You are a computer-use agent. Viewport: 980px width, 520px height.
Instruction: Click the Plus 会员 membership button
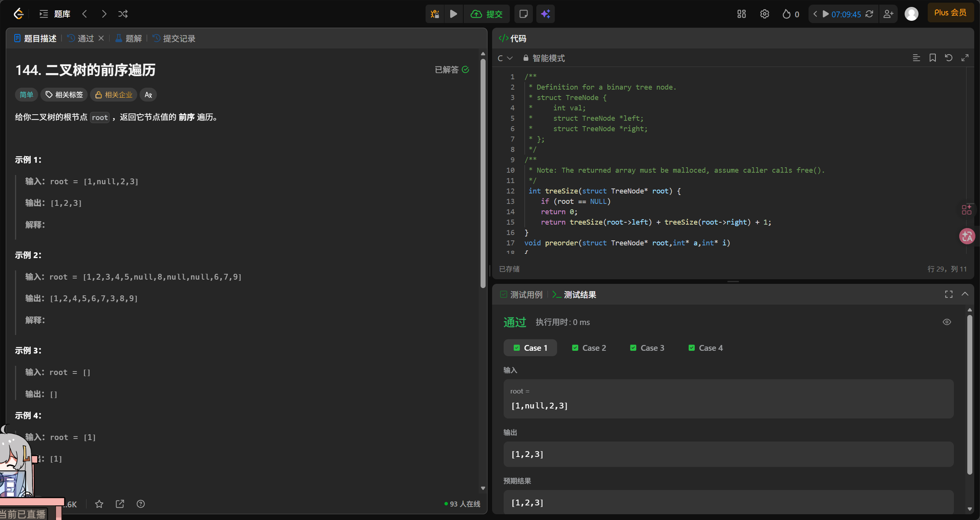tap(950, 13)
